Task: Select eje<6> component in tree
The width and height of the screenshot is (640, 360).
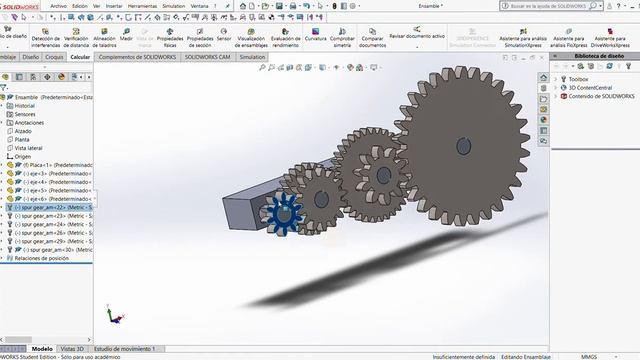Action: 49,199
